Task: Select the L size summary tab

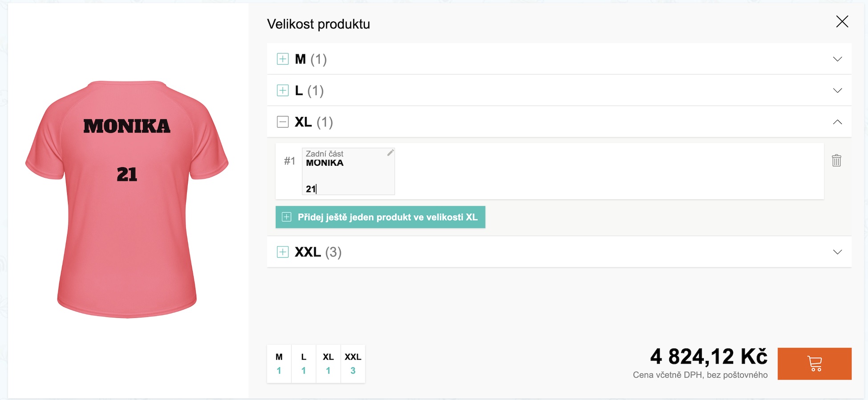Action: click(x=303, y=364)
